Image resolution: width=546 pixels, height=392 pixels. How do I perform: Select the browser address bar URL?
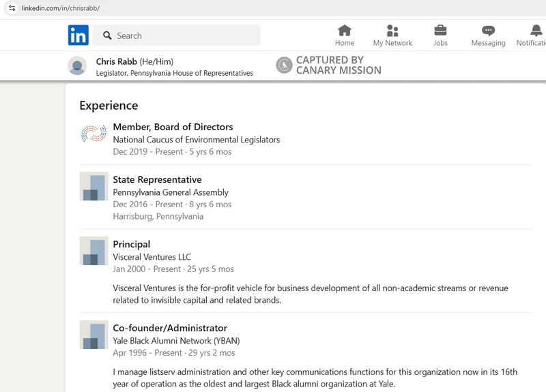(61, 7)
